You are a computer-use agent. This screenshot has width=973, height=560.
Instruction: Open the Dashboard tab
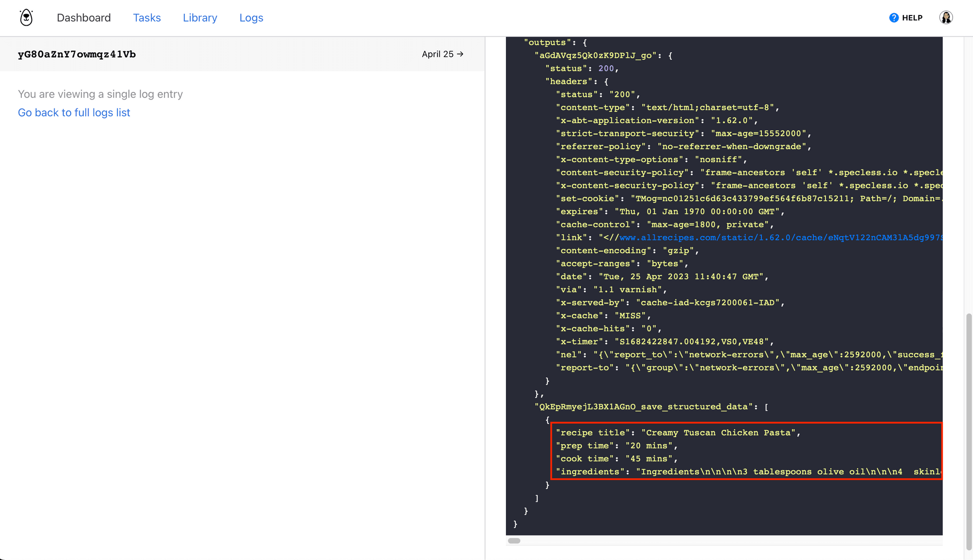tap(84, 18)
